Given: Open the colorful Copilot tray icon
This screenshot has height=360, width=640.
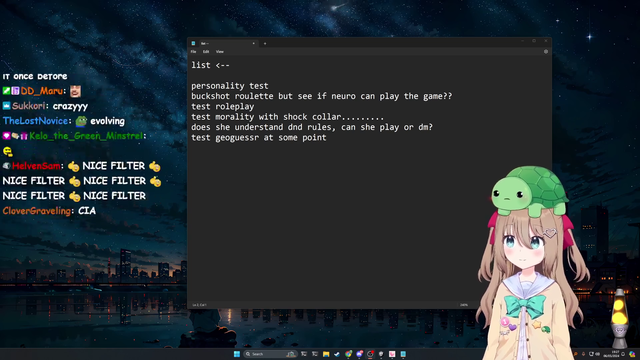Looking at the screenshot, I should tap(632, 354).
